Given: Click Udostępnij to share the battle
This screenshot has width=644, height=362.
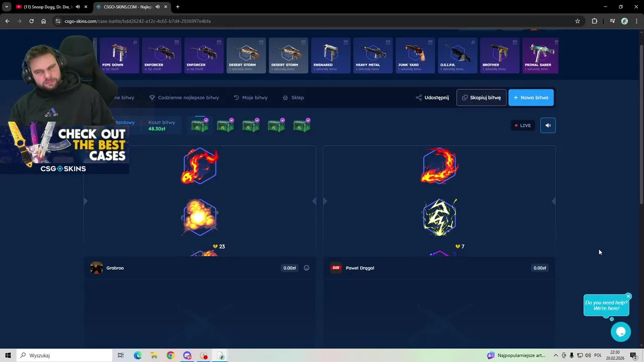Looking at the screenshot, I should click(x=432, y=98).
